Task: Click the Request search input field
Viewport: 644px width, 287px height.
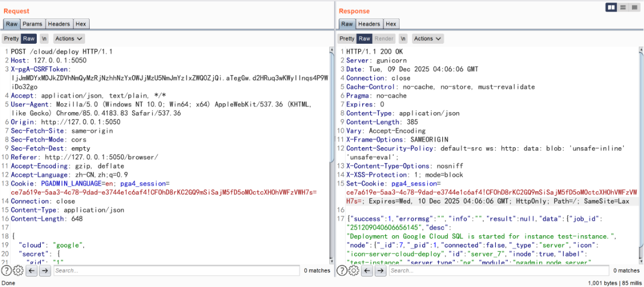Action: pyautogui.click(x=175, y=270)
